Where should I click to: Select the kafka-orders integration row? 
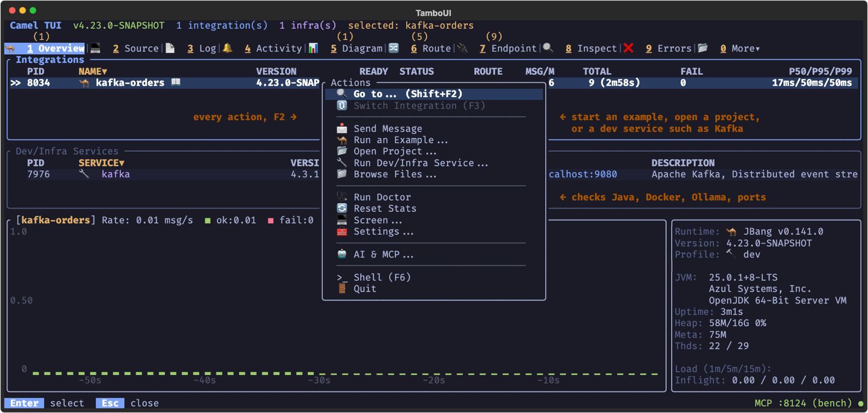434,83
